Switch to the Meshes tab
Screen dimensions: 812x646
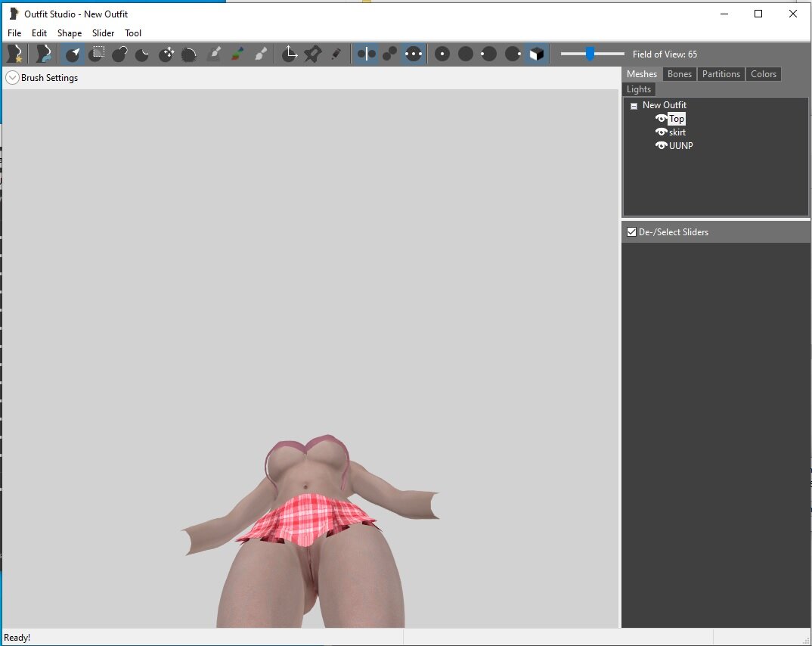(642, 74)
